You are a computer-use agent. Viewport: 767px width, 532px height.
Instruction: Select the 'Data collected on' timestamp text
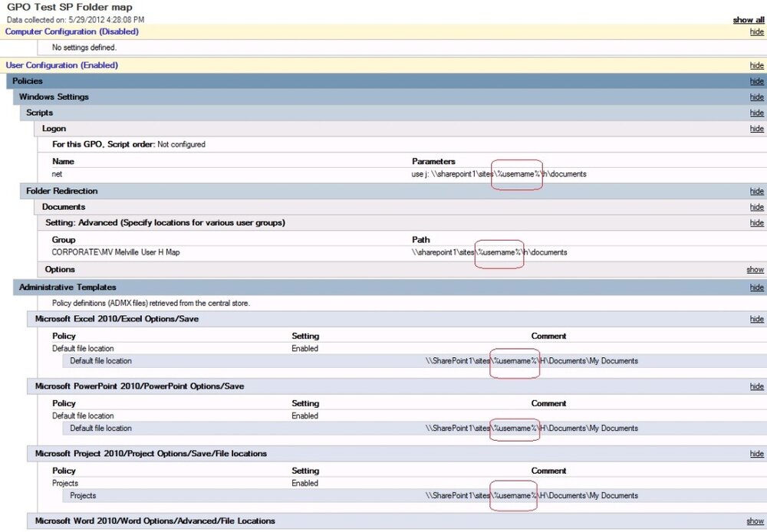click(75, 20)
